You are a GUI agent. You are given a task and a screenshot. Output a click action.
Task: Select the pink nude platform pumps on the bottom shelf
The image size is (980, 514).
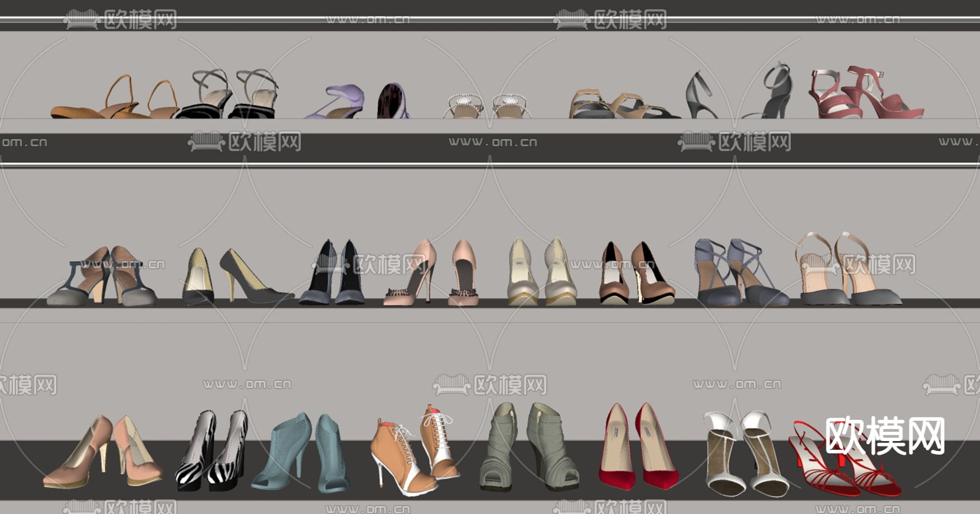click(103, 451)
